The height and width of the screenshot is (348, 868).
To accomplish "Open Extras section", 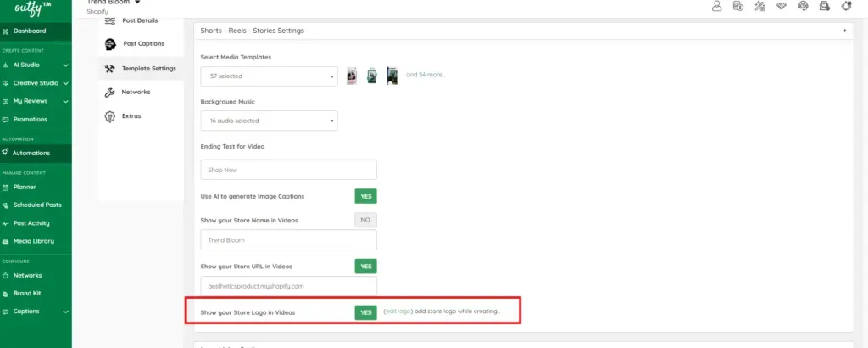I will coord(131,116).
